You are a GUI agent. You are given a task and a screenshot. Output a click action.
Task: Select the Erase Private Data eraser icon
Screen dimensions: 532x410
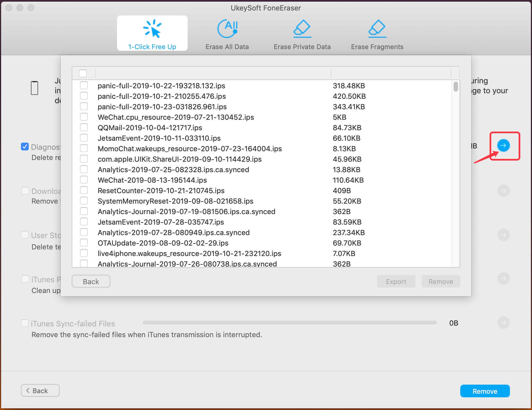[x=302, y=29]
